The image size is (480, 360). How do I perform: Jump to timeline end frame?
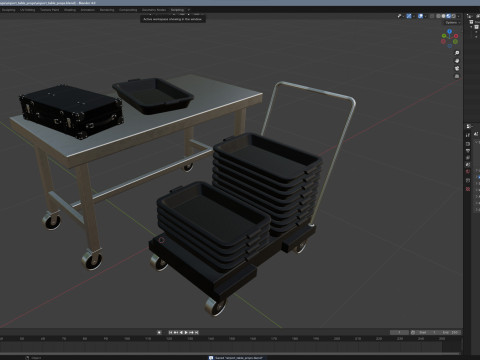(x=197, y=332)
